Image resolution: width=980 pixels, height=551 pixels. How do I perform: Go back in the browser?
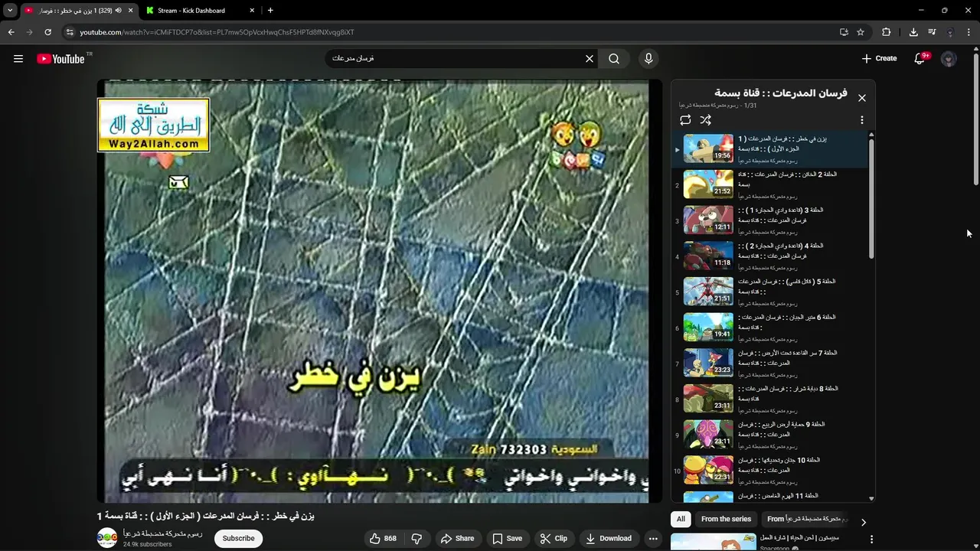11,32
